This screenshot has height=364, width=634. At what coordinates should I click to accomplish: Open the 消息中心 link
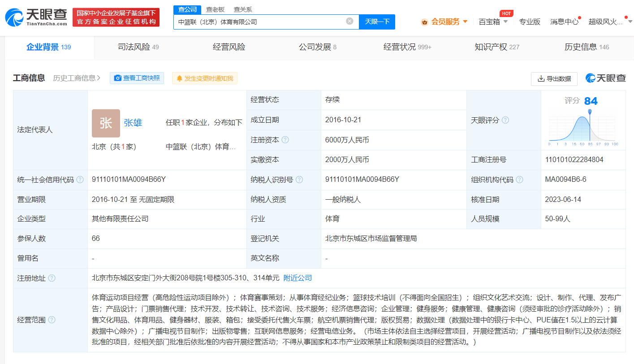(564, 21)
